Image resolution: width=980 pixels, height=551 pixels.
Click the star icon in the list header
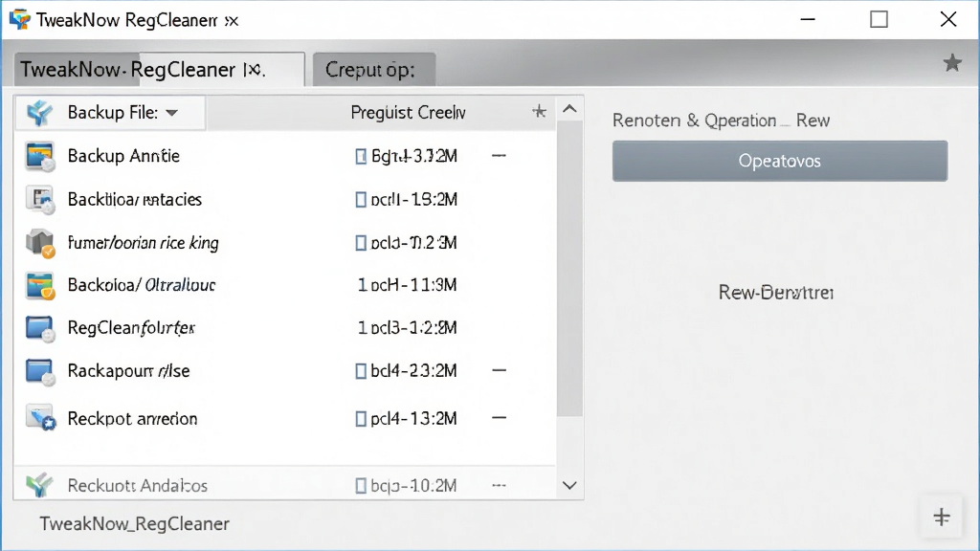539,112
